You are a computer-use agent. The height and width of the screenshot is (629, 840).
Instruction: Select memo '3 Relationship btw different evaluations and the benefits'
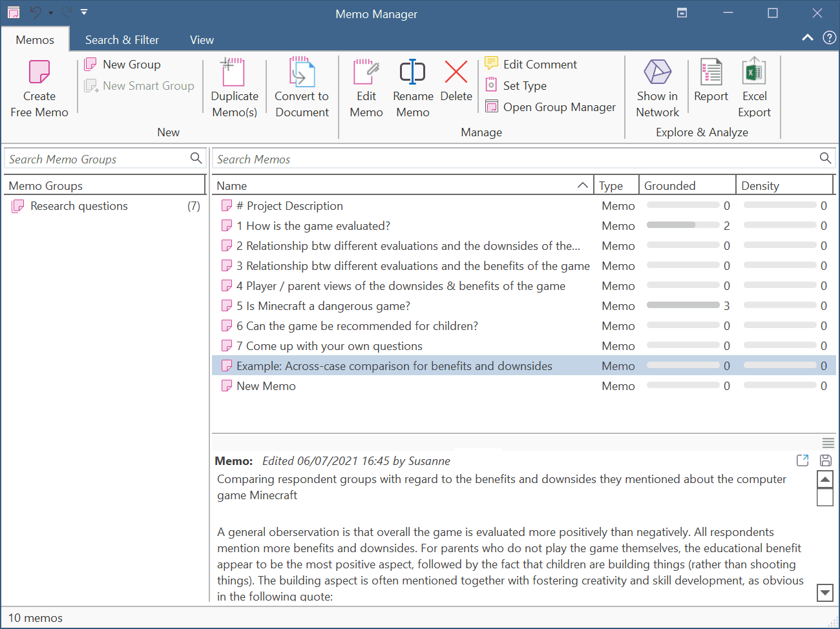(x=524, y=266)
